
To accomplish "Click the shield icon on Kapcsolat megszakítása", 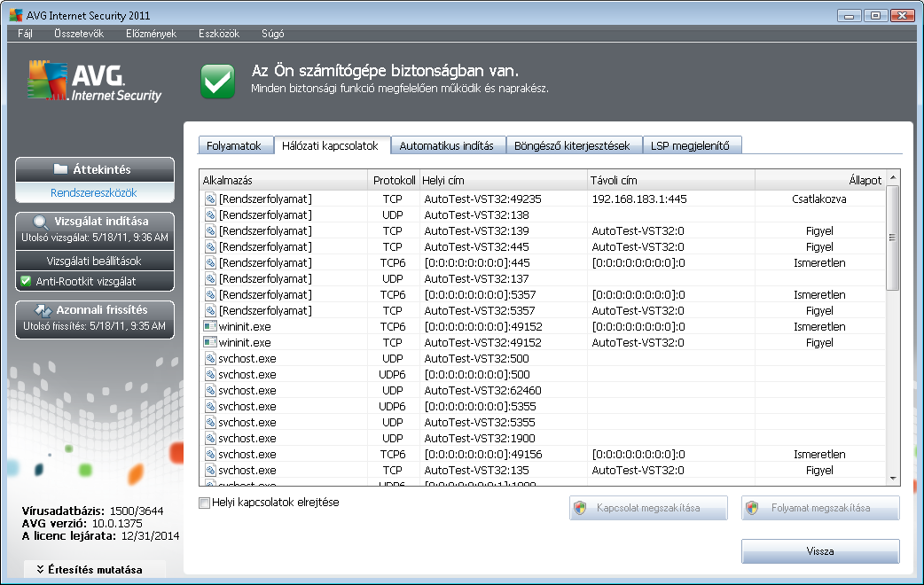I will coord(580,508).
